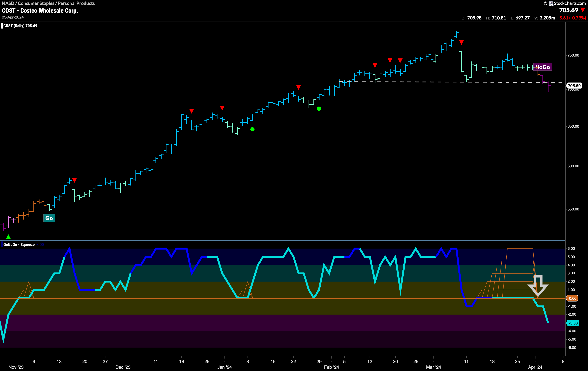Click the sector path NASD / Consumer Staples / Personal Products

(x=48, y=3)
